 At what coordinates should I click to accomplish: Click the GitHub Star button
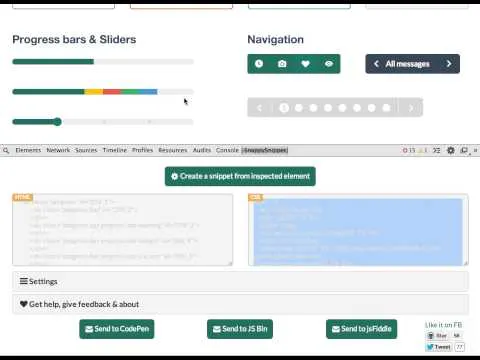(x=438, y=336)
